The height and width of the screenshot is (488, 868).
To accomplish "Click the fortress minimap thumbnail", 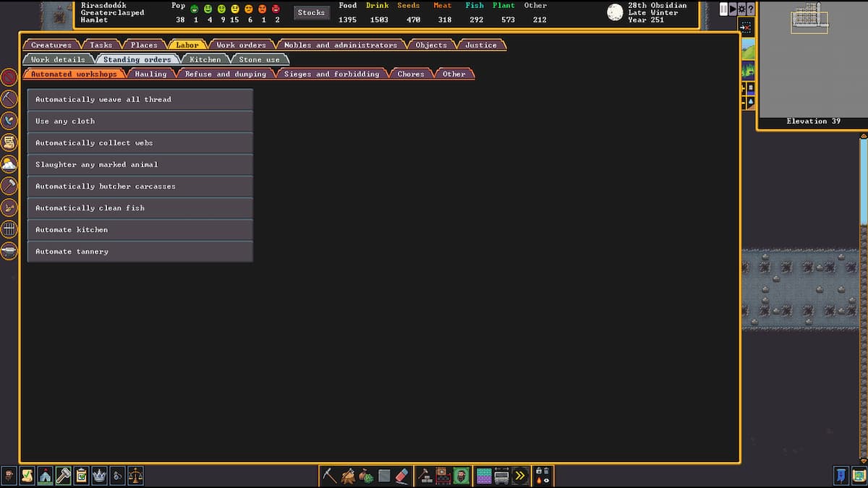I will point(810,18).
